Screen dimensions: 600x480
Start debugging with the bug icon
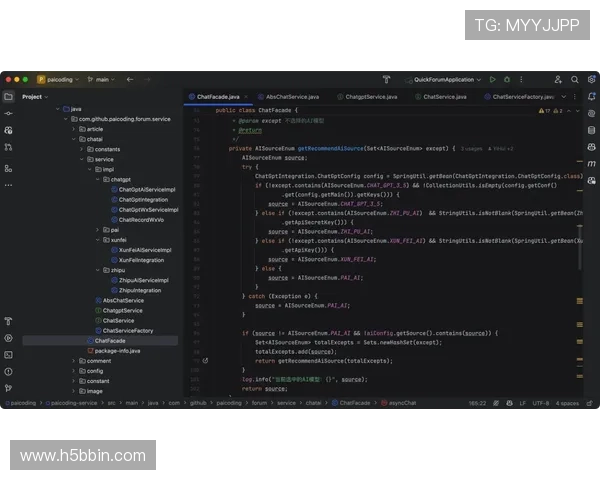coord(507,79)
